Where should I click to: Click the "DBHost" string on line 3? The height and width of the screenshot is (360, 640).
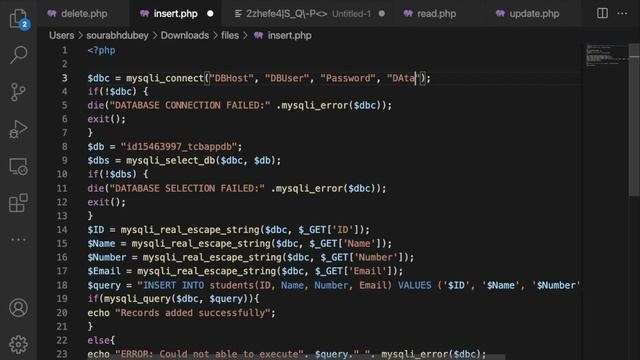click(231, 78)
